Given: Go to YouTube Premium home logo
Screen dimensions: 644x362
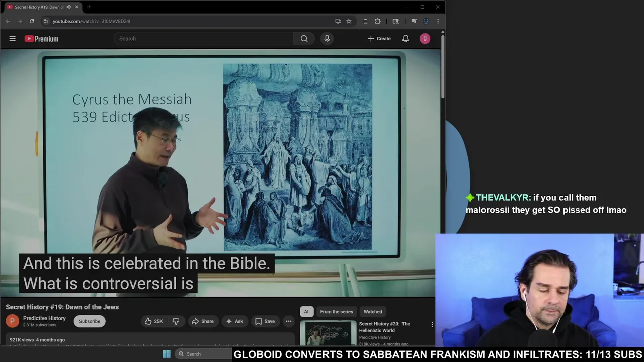Looking at the screenshot, I should [x=41, y=39].
